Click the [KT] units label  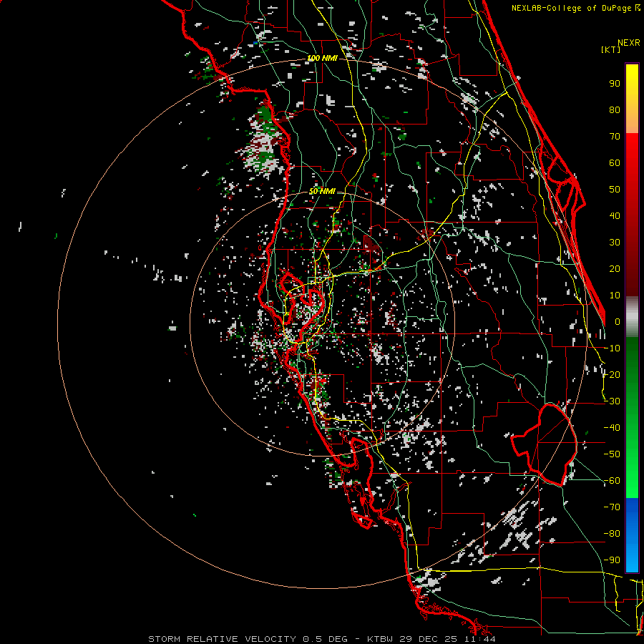(x=610, y=49)
